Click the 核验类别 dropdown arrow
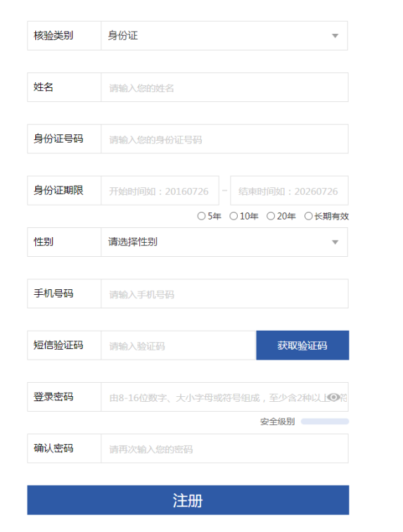 pyautogui.click(x=335, y=36)
